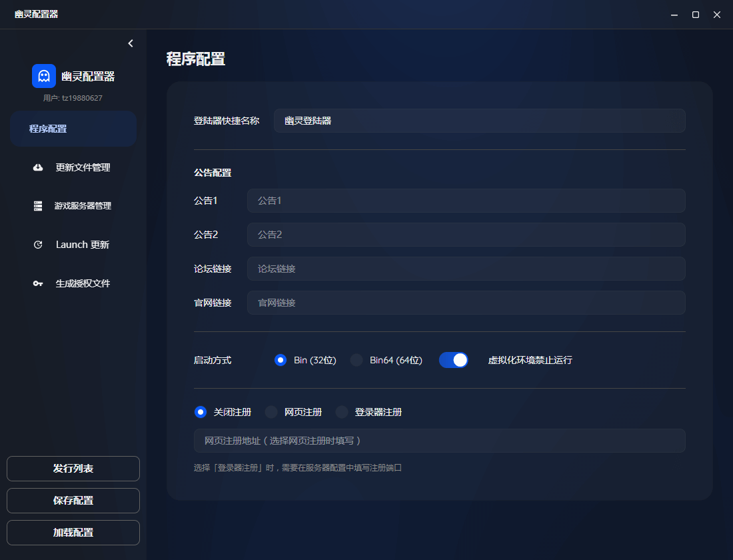Select the Bin (32位) radio option
This screenshot has width=733, height=560.
(x=281, y=360)
